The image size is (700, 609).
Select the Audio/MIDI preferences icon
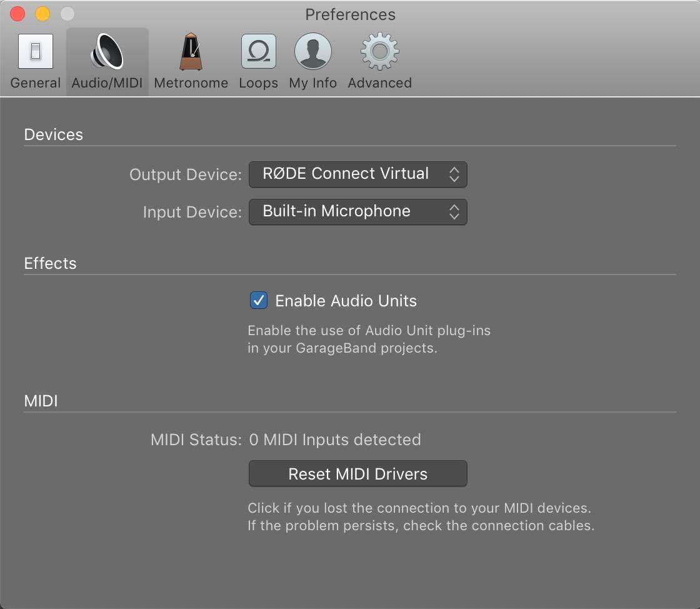[x=106, y=59]
